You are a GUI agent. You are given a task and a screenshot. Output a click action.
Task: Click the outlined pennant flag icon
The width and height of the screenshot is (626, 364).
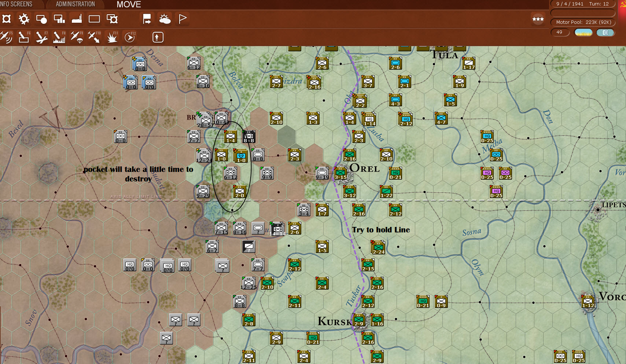coord(182,19)
